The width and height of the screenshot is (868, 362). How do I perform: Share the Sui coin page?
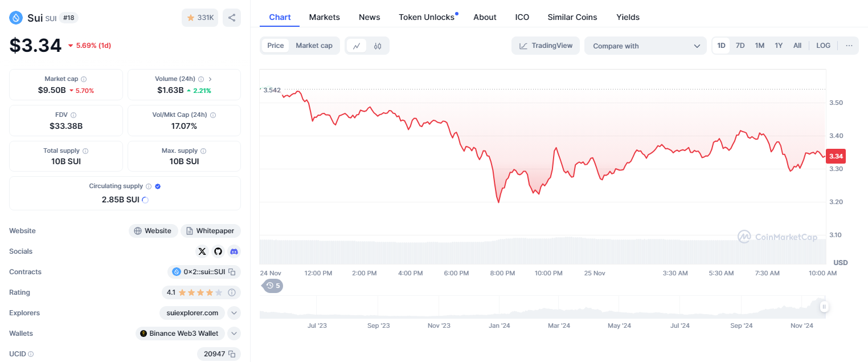(x=231, y=18)
